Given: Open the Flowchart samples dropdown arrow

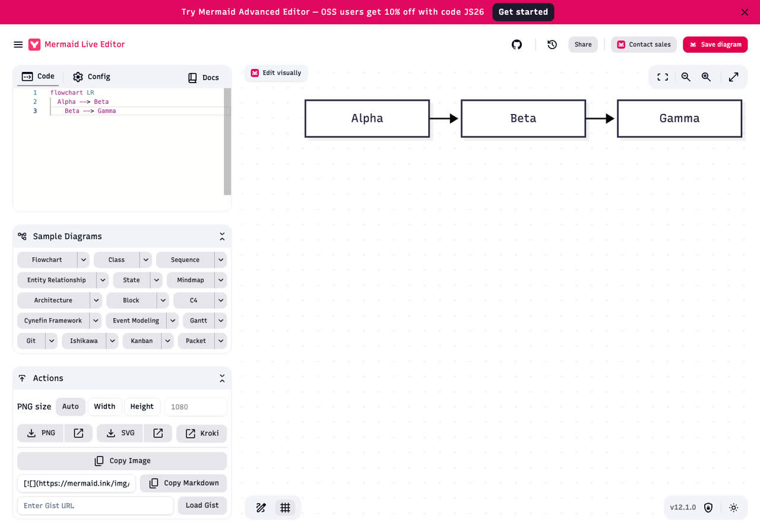Looking at the screenshot, I should 84,260.
